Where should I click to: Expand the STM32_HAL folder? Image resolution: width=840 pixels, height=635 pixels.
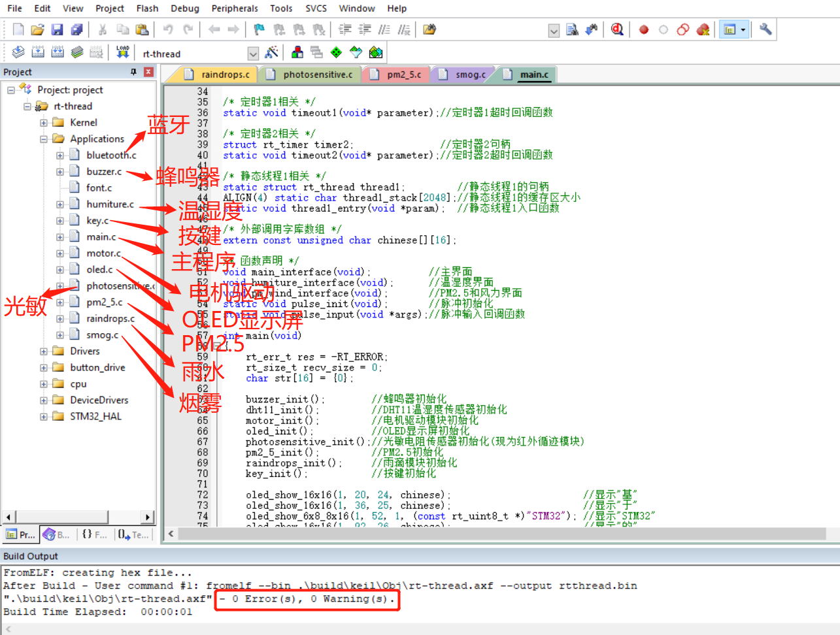44,417
